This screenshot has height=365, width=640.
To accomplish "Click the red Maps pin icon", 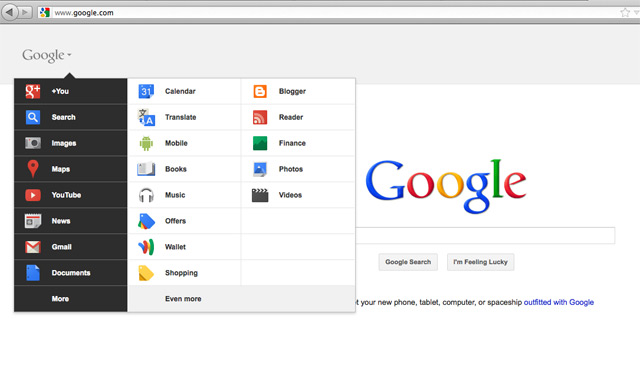I will [33, 169].
